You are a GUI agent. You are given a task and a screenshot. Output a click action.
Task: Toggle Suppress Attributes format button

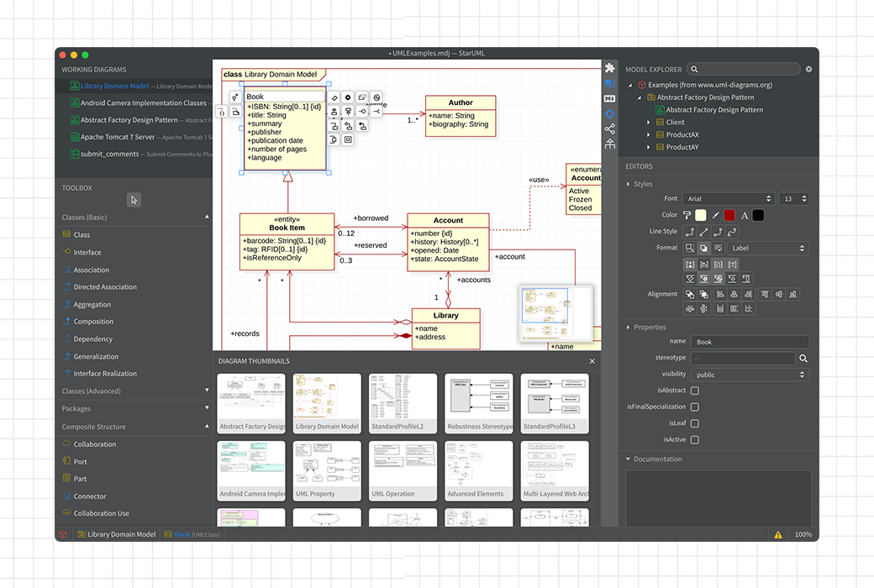pyautogui.click(x=690, y=279)
